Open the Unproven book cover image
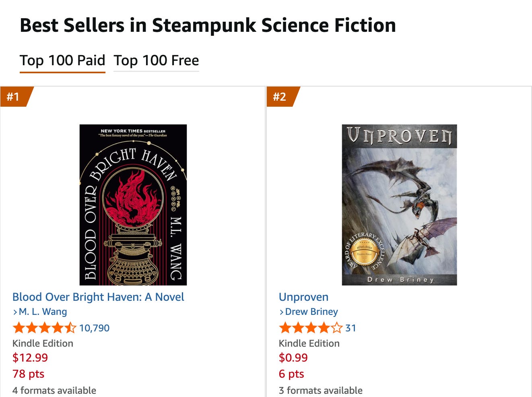The height and width of the screenshot is (397, 532). point(399,205)
